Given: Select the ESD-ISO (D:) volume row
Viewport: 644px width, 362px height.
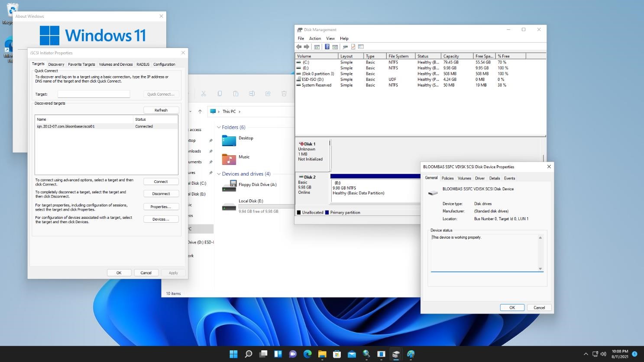Looking at the screenshot, I should point(420,80).
